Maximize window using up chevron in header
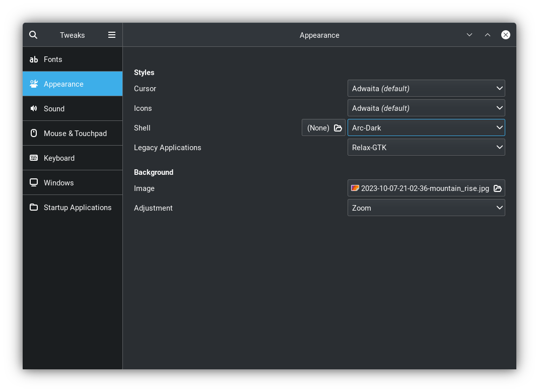This screenshot has width=539, height=392. tap(488, 35)
